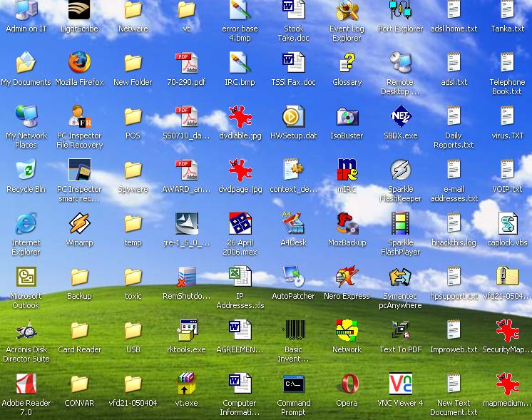
Task: Select the Winamp shortcut icon
Action: click(79, 224)
